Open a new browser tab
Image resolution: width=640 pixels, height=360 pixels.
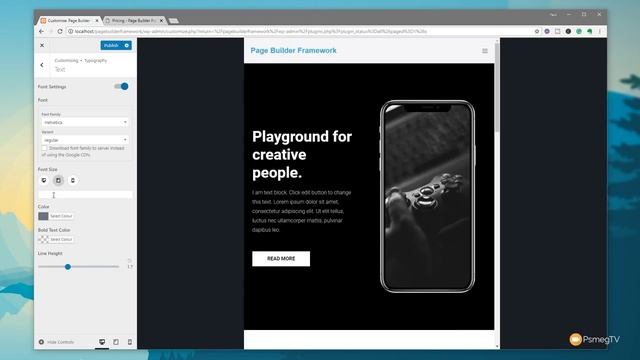point(173,20)
